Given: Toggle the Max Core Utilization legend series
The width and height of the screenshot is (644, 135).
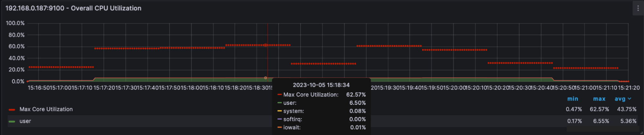Looking at the screenshot, I should tap(46, 109).
